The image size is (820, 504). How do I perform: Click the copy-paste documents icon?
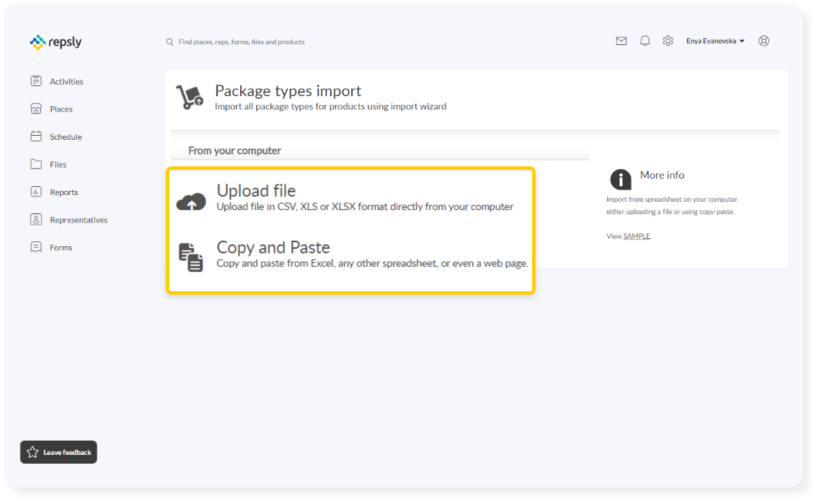pyautogui.click(x=191, y=257)
